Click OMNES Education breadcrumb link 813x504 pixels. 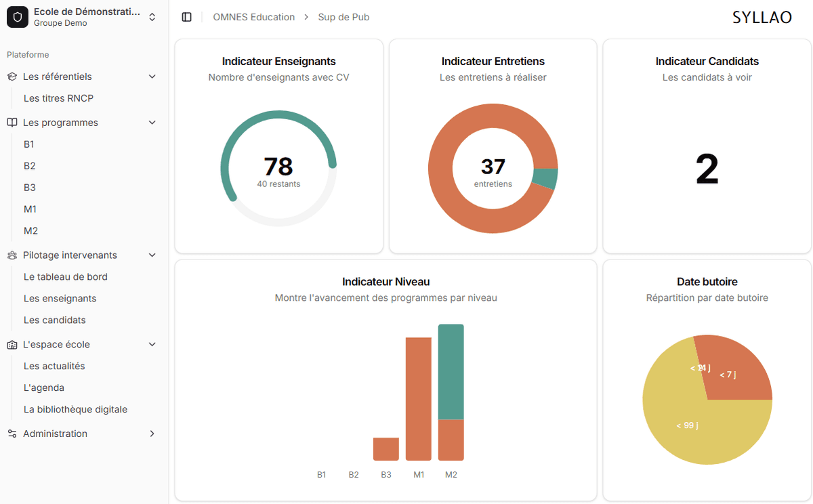coord(253,17)
